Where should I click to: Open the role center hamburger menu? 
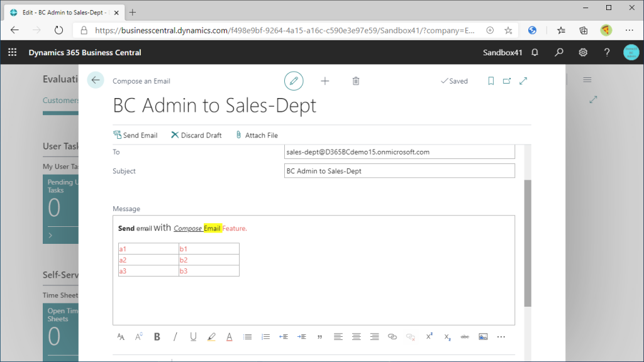(x=587, y=80)
